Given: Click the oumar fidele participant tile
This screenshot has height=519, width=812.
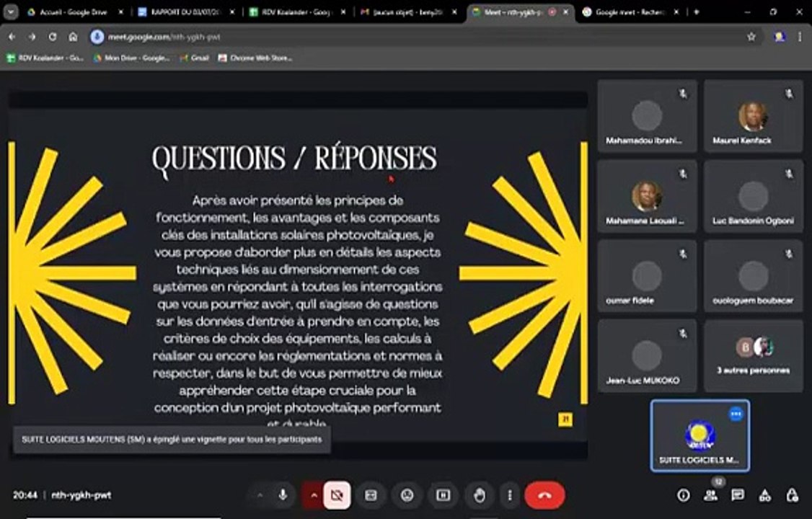Looking at the screenshot, I should tap(647, 276).
